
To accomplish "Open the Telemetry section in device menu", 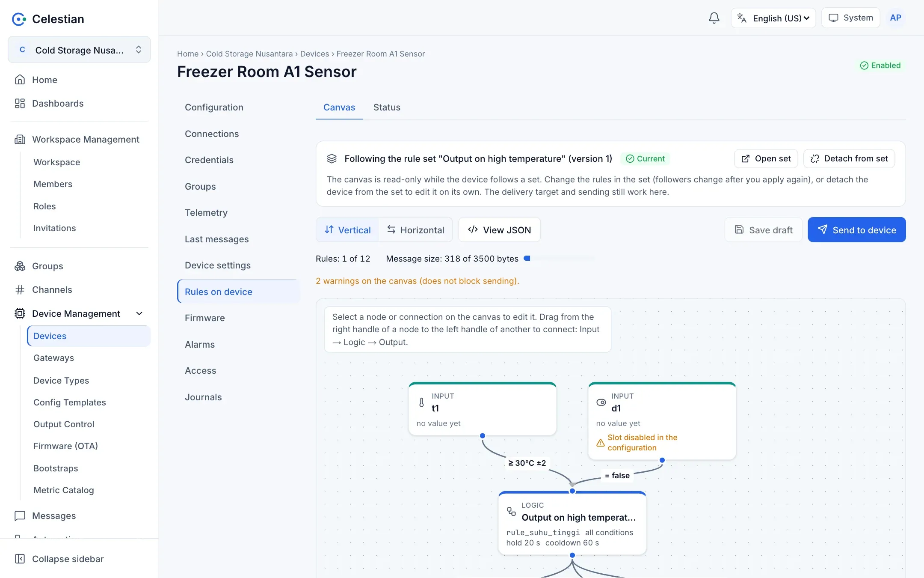I will click(x=206, y=213).
